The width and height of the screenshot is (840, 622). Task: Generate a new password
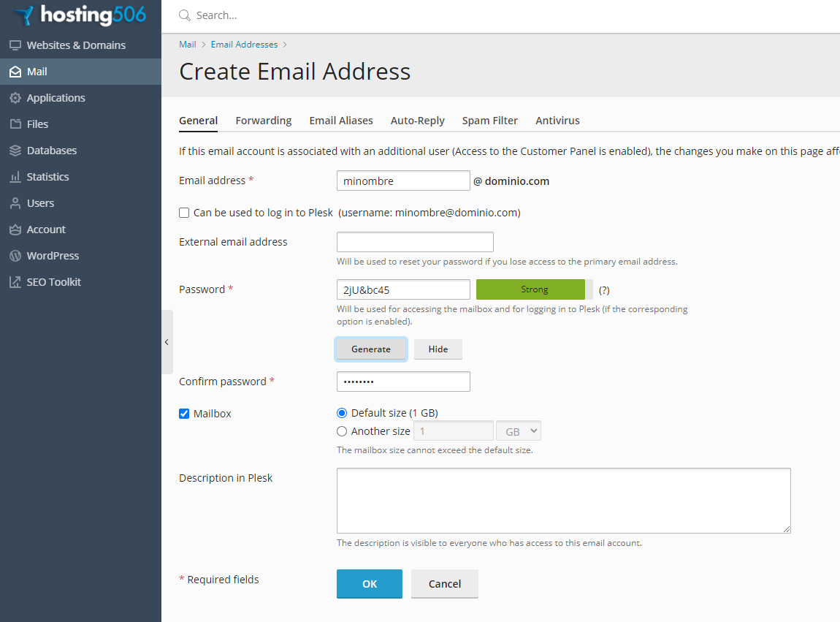pyautogui.click(x=371, y=349)
